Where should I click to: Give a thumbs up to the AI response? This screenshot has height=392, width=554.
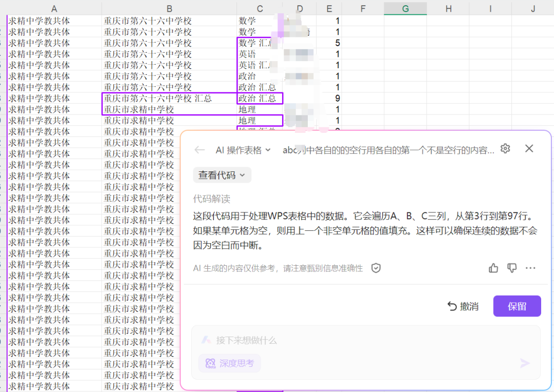[493, 268]
